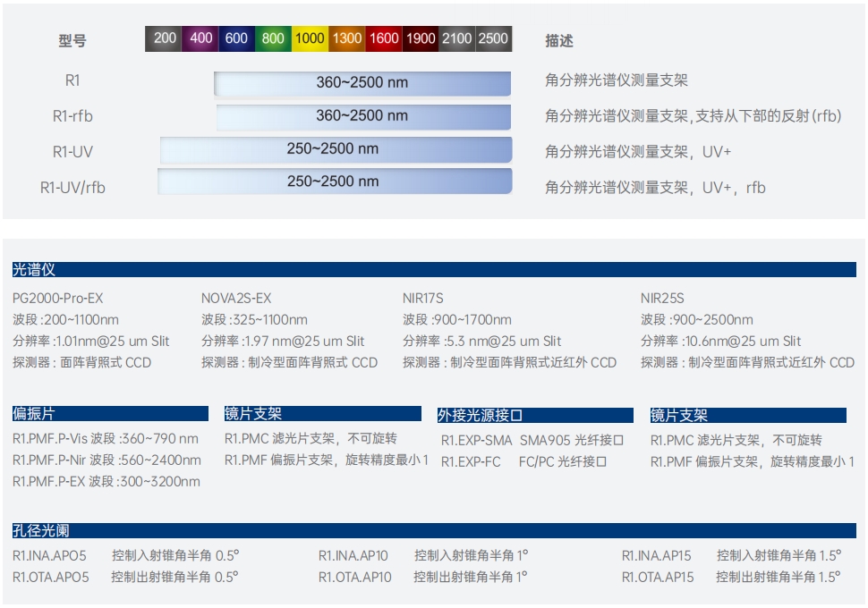Click 分辨率 :1.97 nm@25 um Slit

tap(283, 341)
